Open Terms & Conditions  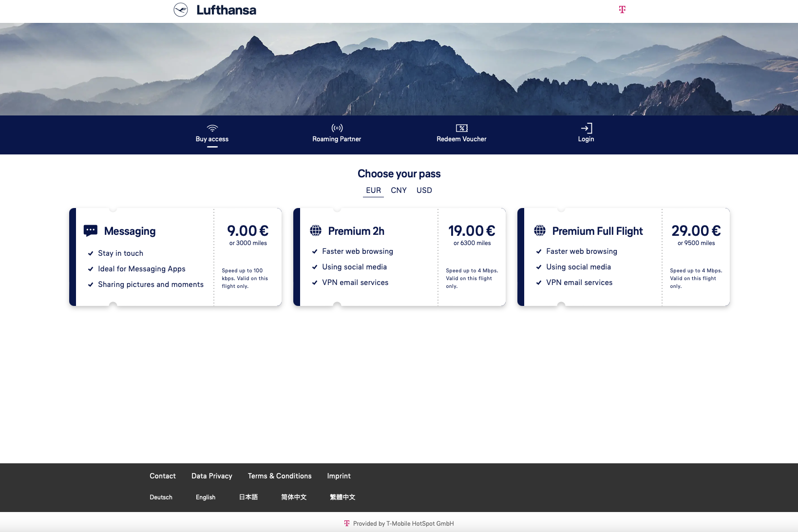click(280, 476)
